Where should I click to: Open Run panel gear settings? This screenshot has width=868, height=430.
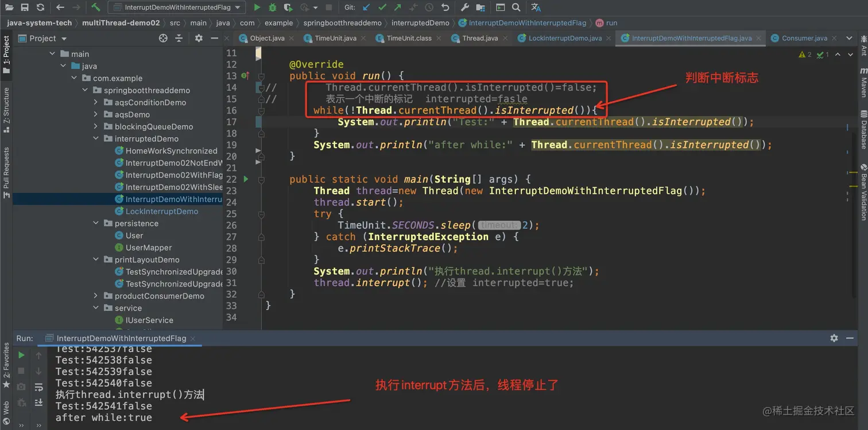point(834,338)
